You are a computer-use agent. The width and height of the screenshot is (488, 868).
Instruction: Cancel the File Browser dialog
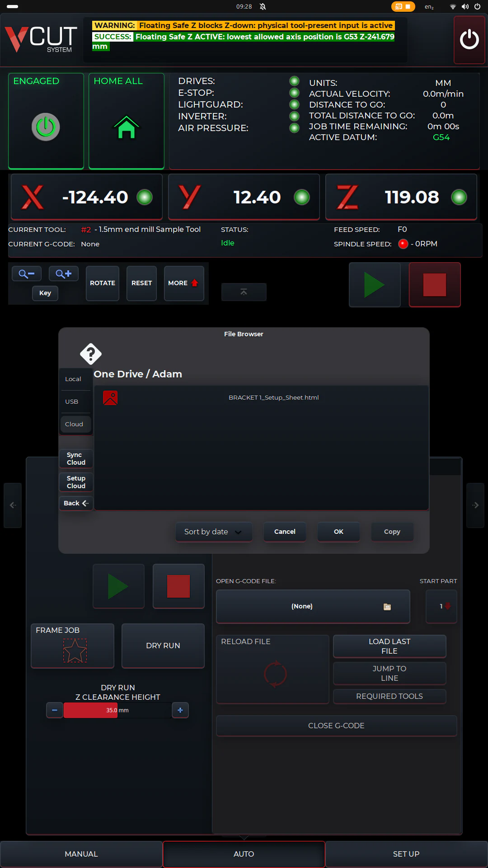coord(285,532)
